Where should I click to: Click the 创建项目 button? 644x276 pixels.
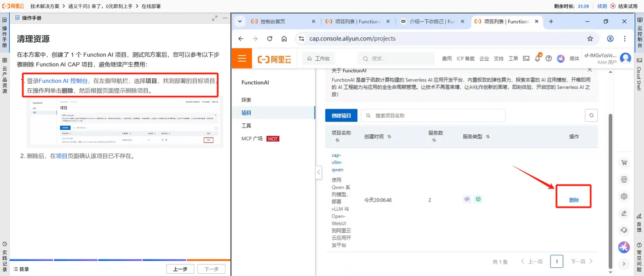click(x=341, y=115)
